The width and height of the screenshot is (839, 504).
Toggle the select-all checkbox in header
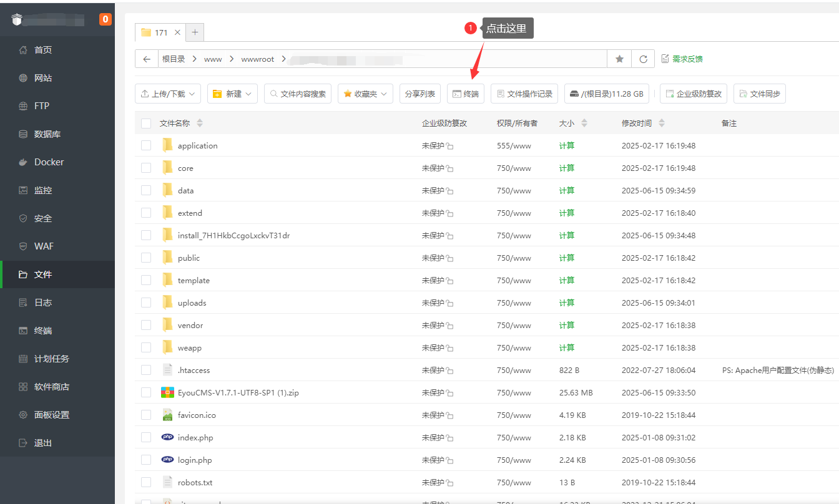coord(146,124)
